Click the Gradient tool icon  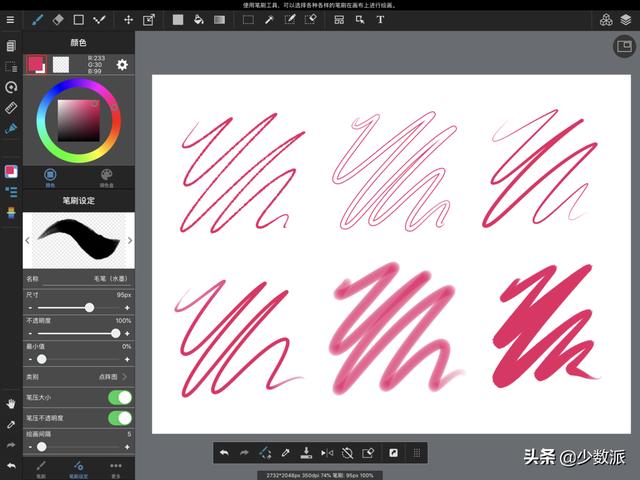point(220,20)
